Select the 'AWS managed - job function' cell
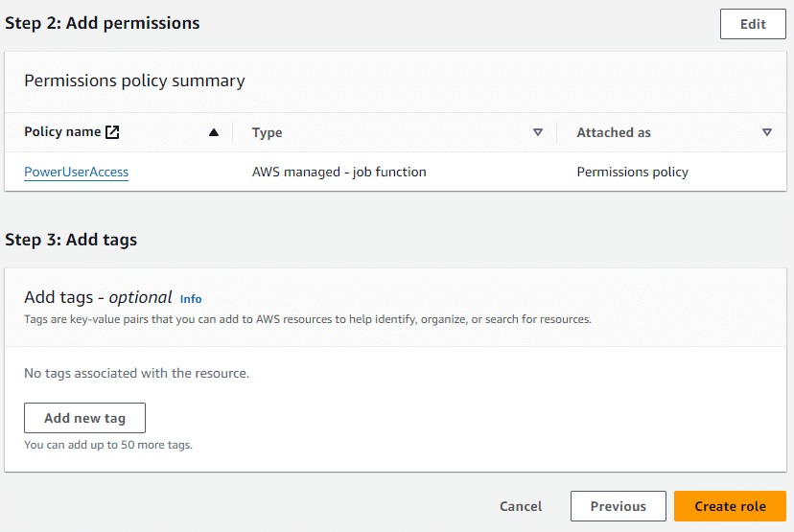Screen dimensions: 794x532 pos(339,173)
